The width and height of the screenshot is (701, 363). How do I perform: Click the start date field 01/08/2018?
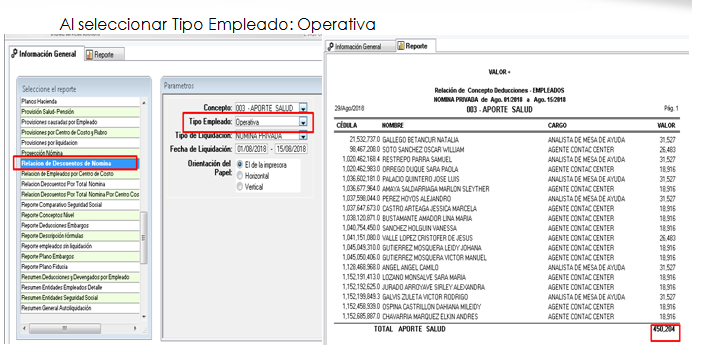[252, 149]
